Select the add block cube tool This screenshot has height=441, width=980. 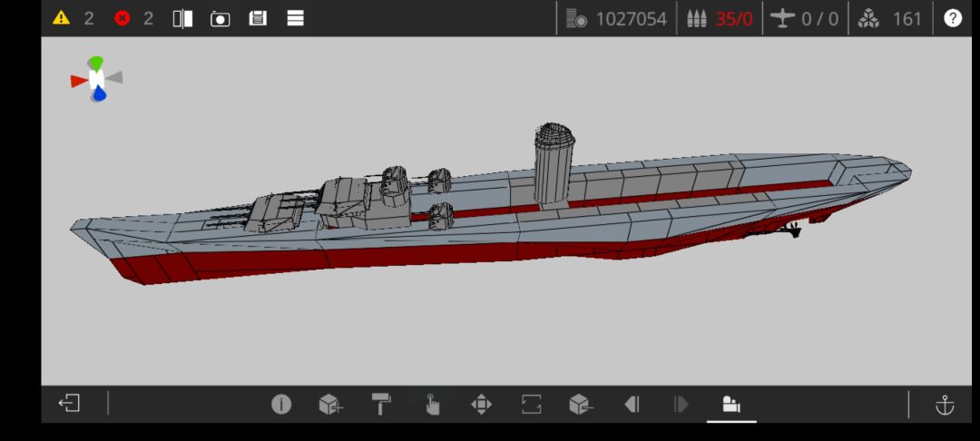click(330, 404)
